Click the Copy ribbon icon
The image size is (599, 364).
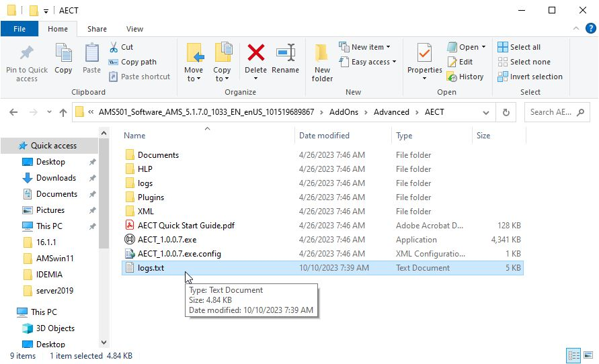63,54
